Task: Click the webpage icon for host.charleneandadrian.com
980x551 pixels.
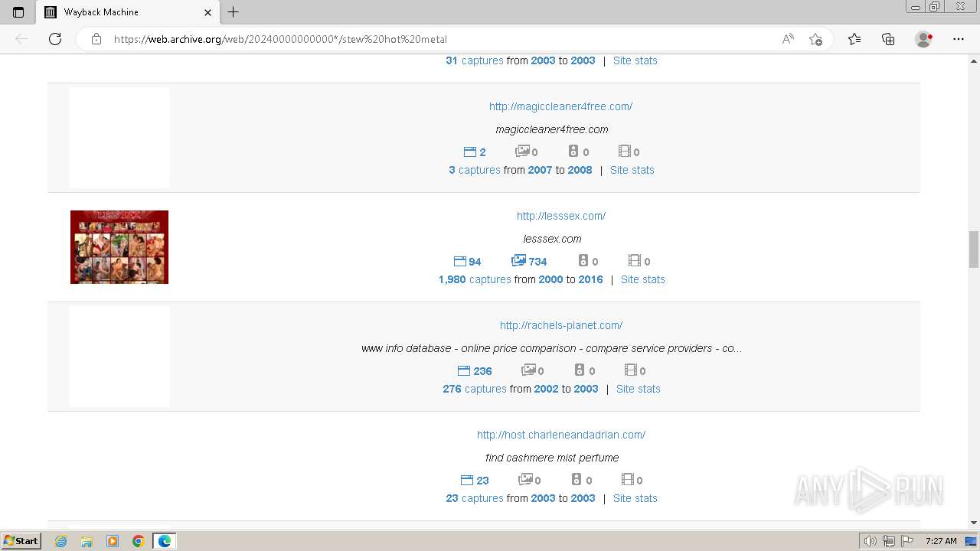Action: (x=467, y=480)
